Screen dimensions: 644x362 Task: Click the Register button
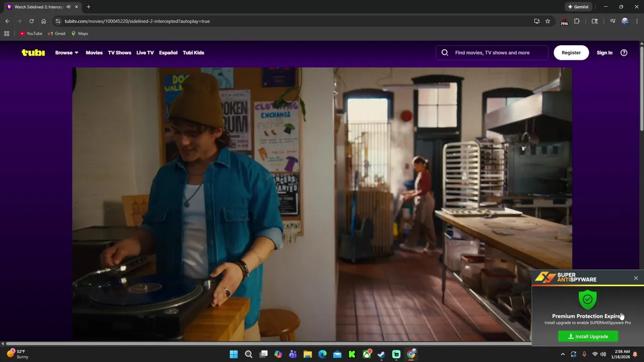tap(571, 52)
